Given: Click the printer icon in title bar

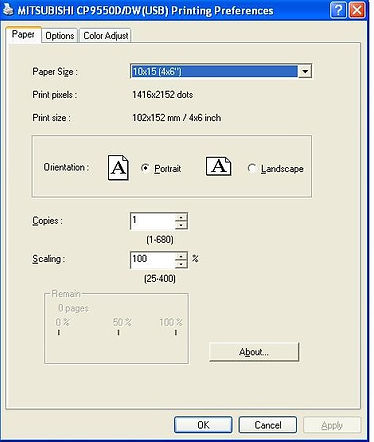Looking at the screenshot, I should [8, 10].
